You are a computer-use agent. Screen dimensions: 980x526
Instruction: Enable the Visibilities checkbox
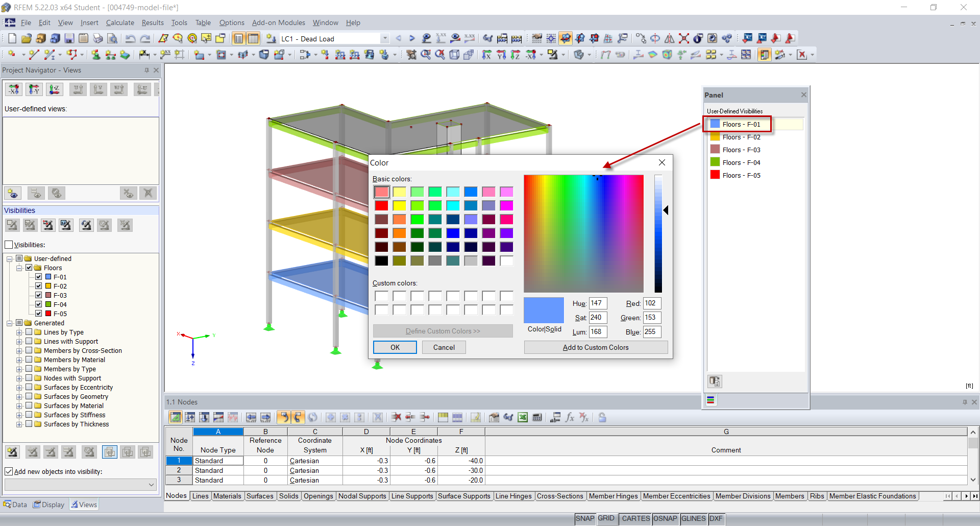tap(9, 245)
